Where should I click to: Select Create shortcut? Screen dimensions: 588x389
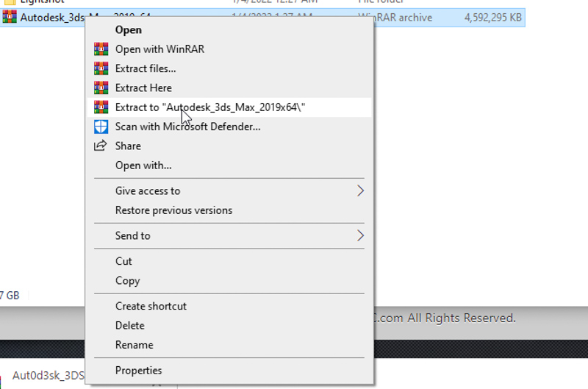[229, 306]
